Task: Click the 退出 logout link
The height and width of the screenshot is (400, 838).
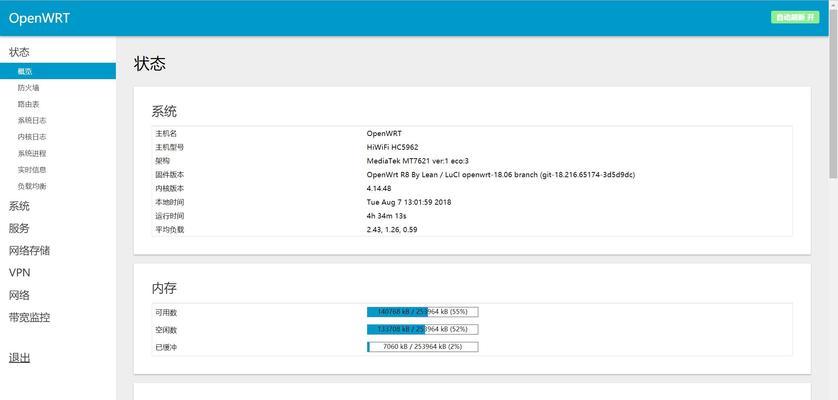Action: pos(19,358)
